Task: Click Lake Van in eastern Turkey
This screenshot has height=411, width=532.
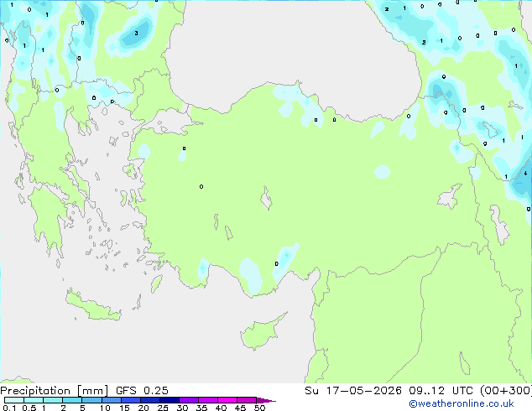Action: [x=450, y=196]
